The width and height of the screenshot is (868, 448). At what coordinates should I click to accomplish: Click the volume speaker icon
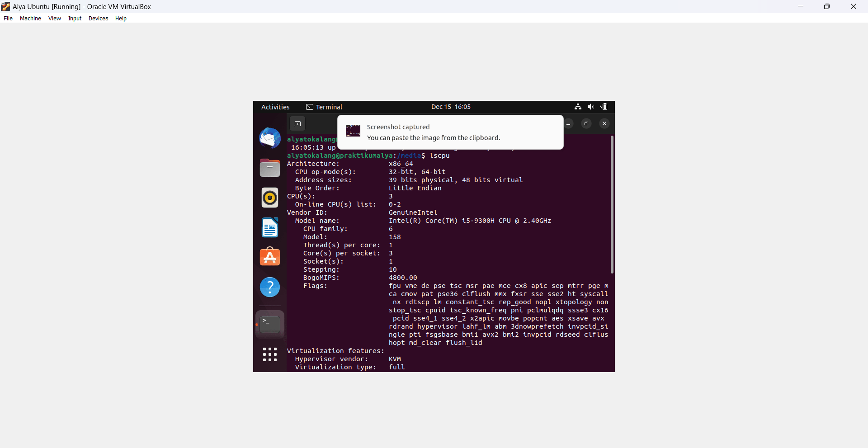tap(590, 107)
